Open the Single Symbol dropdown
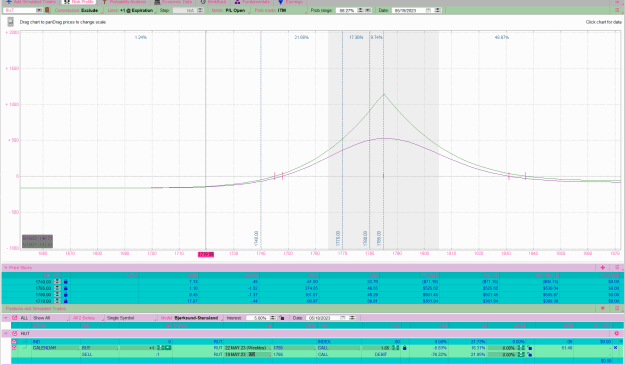Viewport: 625px width, 365px height. (131, 318)
